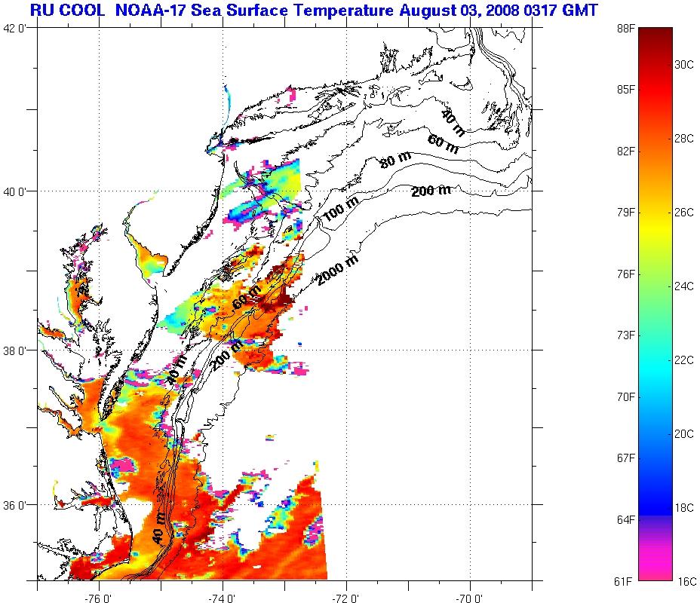Click the '76F' color scale label

tap(626, 274)
